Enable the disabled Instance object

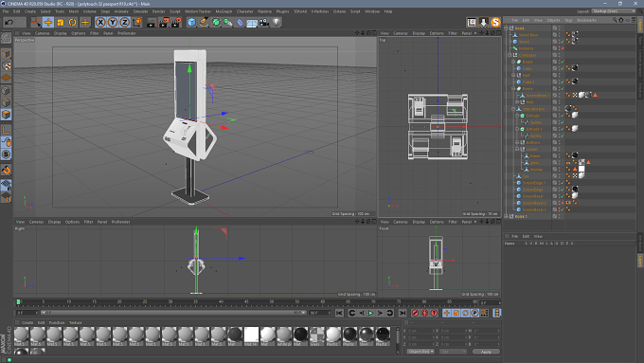point(562,48)
